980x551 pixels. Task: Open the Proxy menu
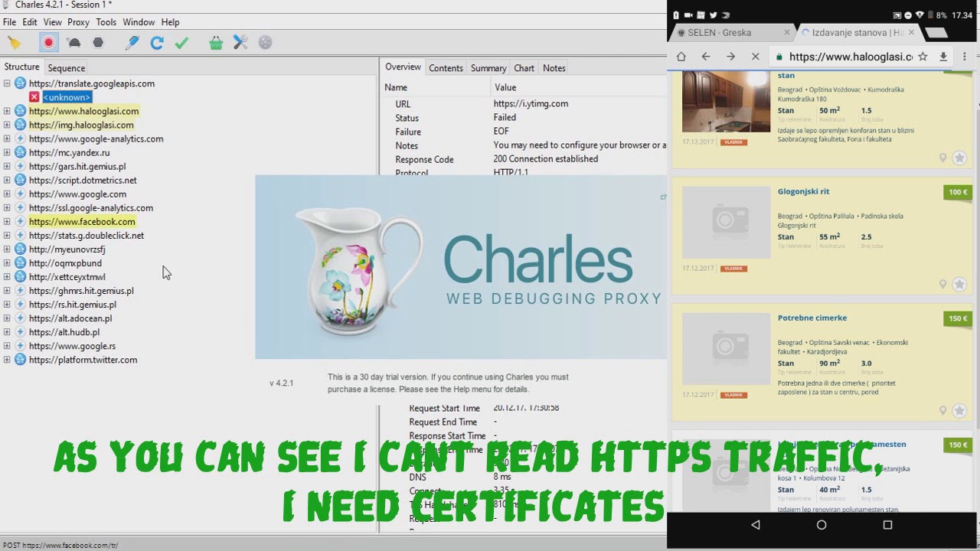[78, 22]
